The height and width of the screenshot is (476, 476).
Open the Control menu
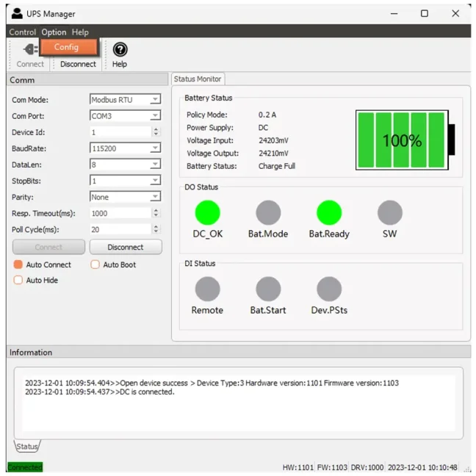pyautogui.click(x=23, y=32)
